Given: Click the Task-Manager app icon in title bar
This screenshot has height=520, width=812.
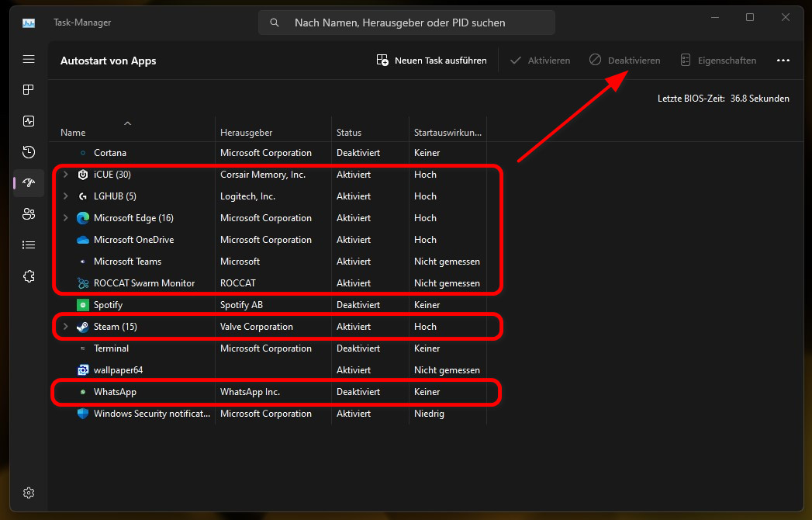Looking at the screenshot, I should 29,23.
